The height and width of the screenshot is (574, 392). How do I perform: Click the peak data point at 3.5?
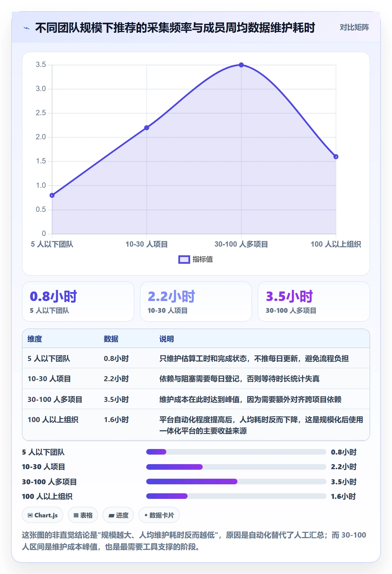click(241, 65)
